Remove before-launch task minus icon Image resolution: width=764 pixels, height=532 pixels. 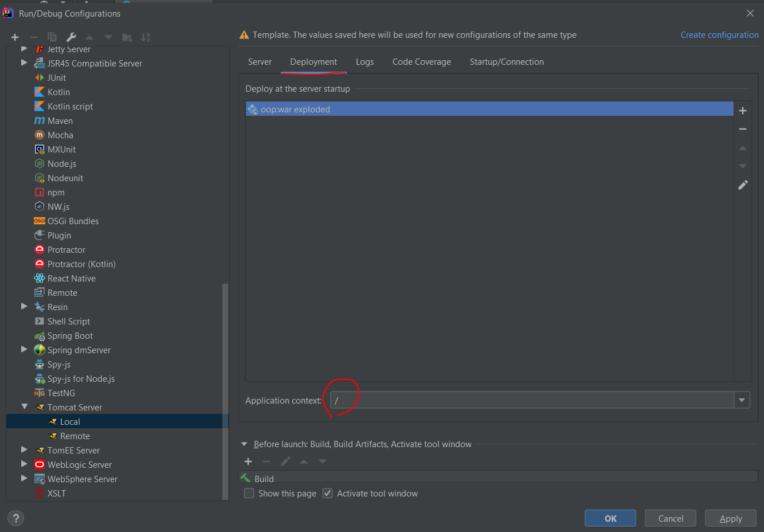267,461
